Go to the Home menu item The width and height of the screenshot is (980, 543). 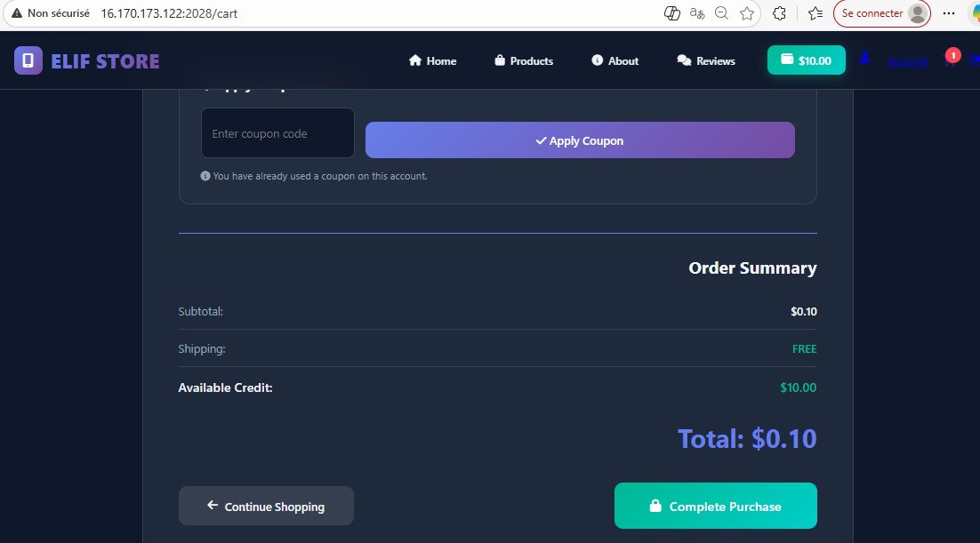tap(432, 60)
